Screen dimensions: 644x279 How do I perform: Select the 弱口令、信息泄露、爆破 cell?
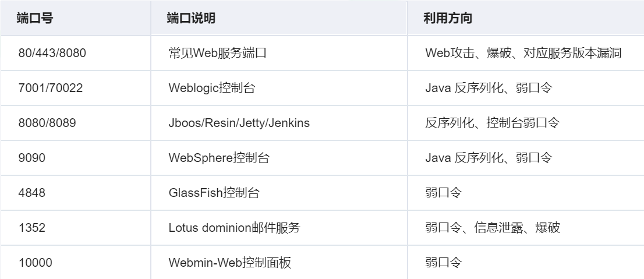point(526,228)
